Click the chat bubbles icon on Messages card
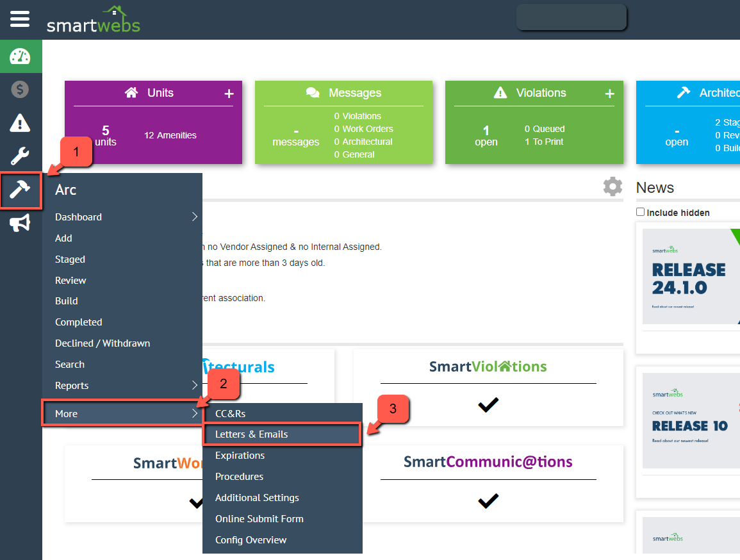 (313, 92)
